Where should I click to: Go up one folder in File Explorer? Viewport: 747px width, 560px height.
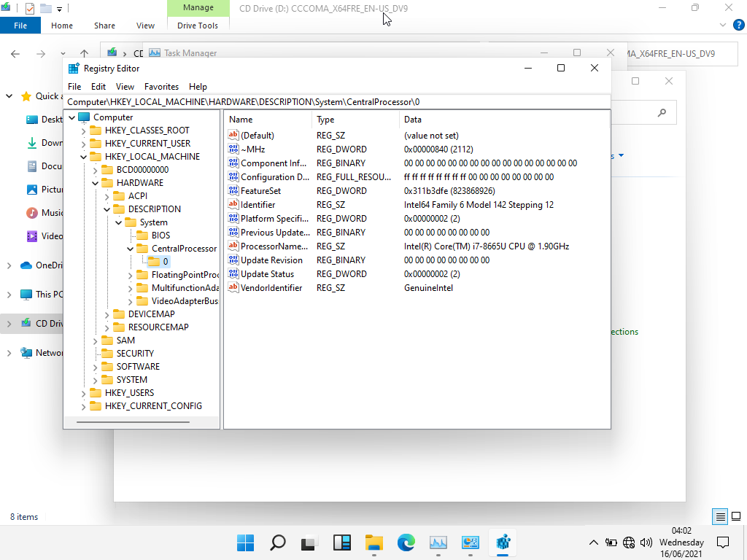[x=85, y=54]
